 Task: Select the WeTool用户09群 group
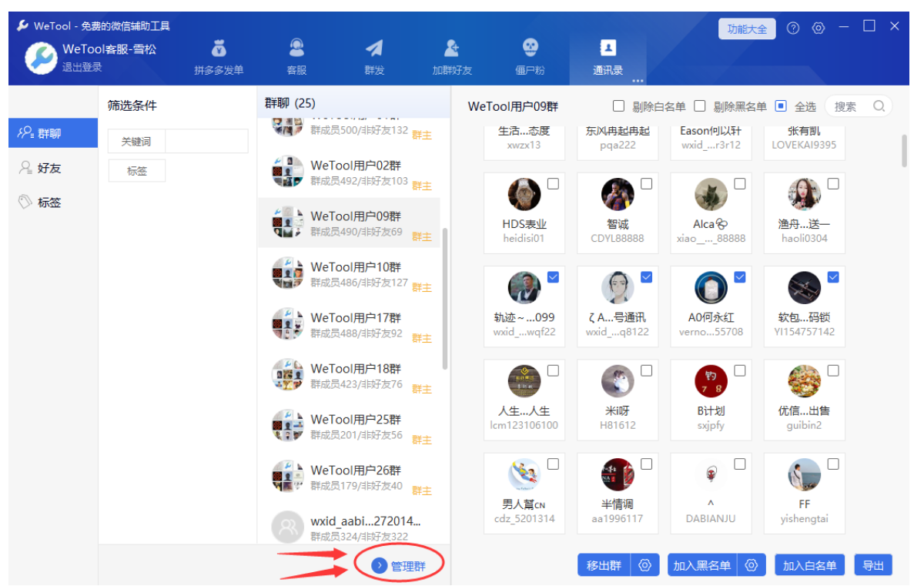349,223
